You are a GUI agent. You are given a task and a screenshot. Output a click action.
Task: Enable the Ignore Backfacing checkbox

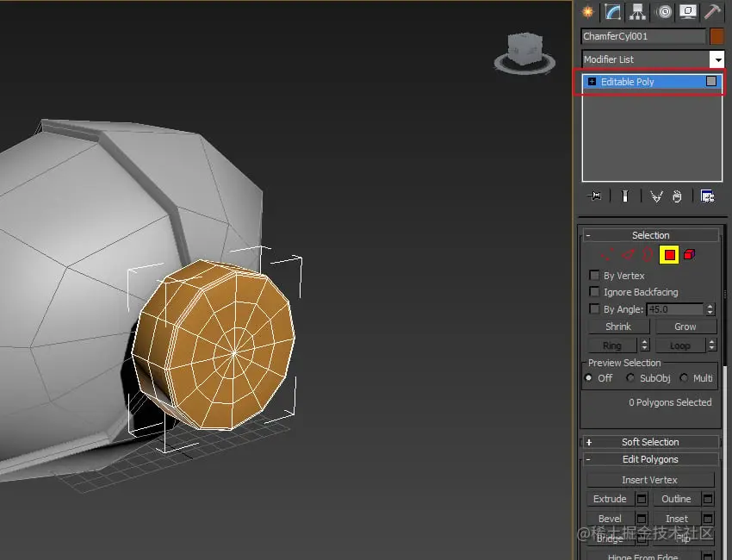click(x=594, y=291)
